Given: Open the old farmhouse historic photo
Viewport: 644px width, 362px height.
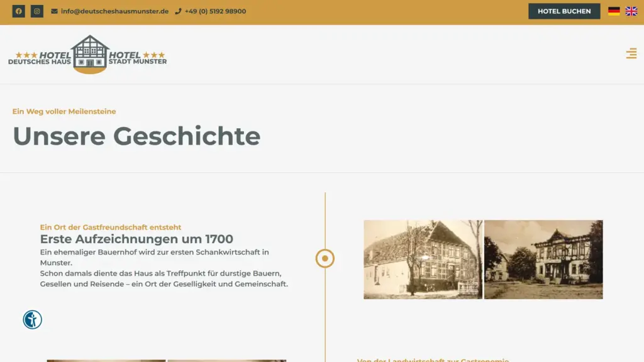Looking at the screenshot, I should point(423,260).
